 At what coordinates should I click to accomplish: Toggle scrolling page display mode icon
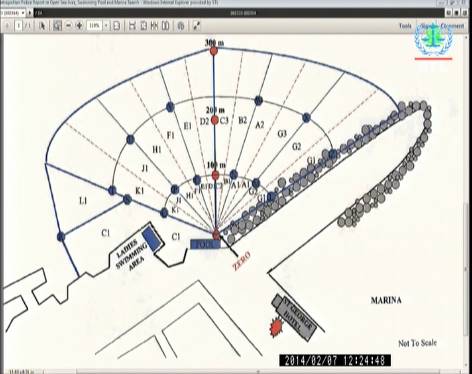[155, 26]
